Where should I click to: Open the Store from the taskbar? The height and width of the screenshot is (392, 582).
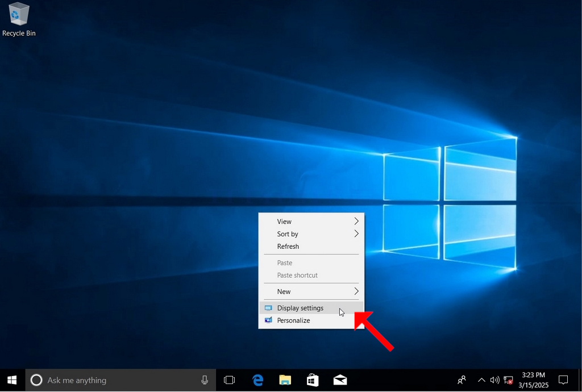tap(313, 380)
